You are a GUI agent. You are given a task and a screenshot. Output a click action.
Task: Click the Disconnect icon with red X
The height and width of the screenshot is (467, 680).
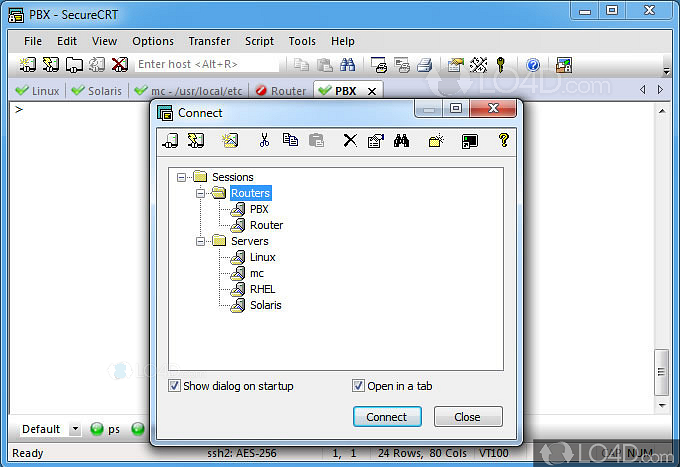(120, 65)
